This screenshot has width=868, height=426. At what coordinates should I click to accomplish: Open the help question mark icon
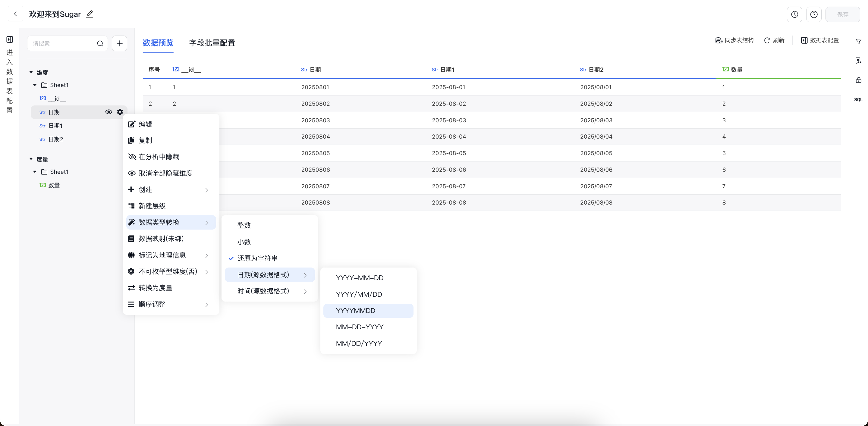pyautogui.click(x=813, y=14)
